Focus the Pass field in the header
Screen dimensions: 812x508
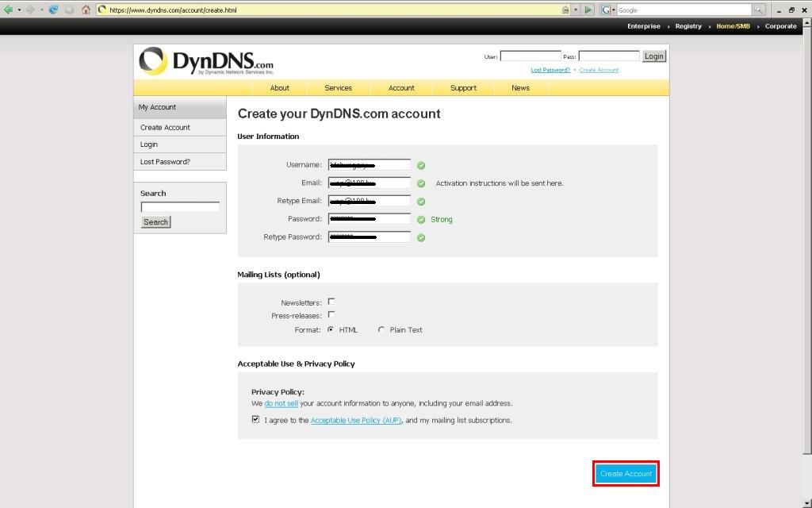pyautogui.click(x=609, y=56)
